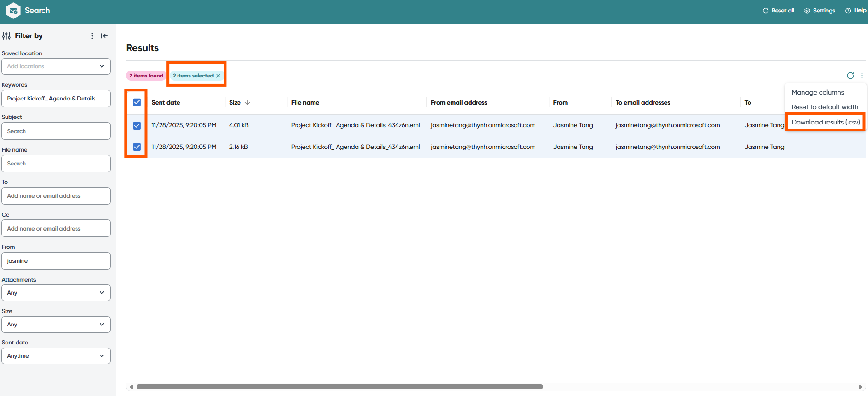Click the 2 items found badge
Screen dimensions: 868x396
tap(146, 76)
